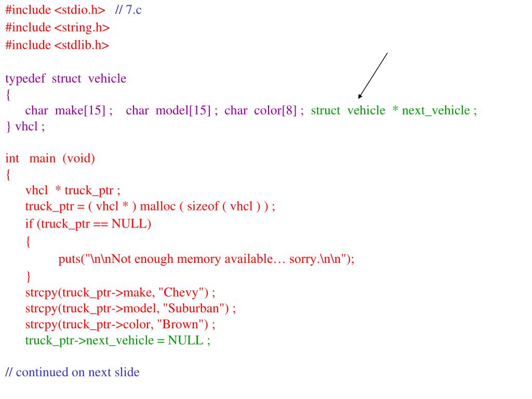
Task: Click 'char make[15] ;' member
Action: tap(69, 111)
